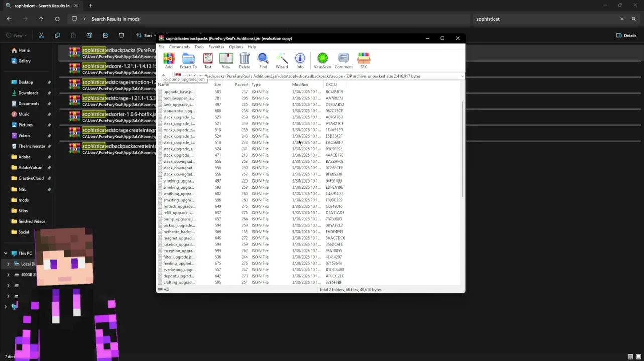Image resolution: width=644 pixels, height=361 pixels.
Task: Clear the sophisticat search text
Action: coord(622,19)
